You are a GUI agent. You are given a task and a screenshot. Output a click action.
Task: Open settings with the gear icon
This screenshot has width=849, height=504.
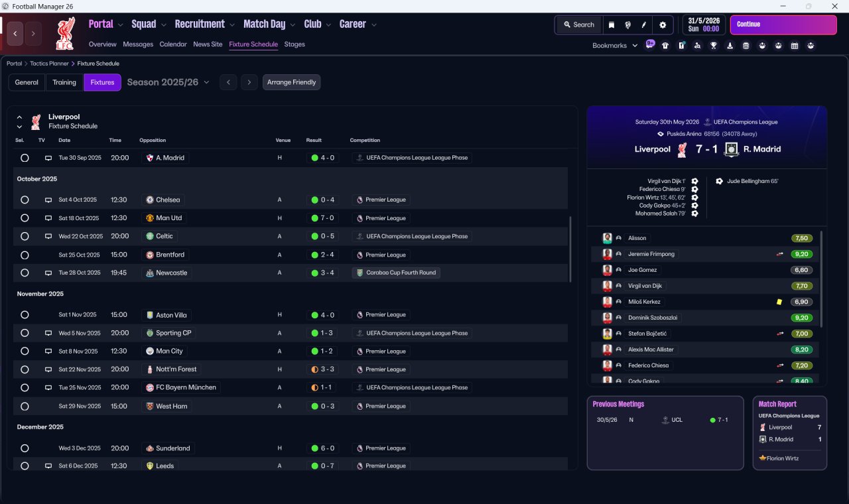pos(662,25)
